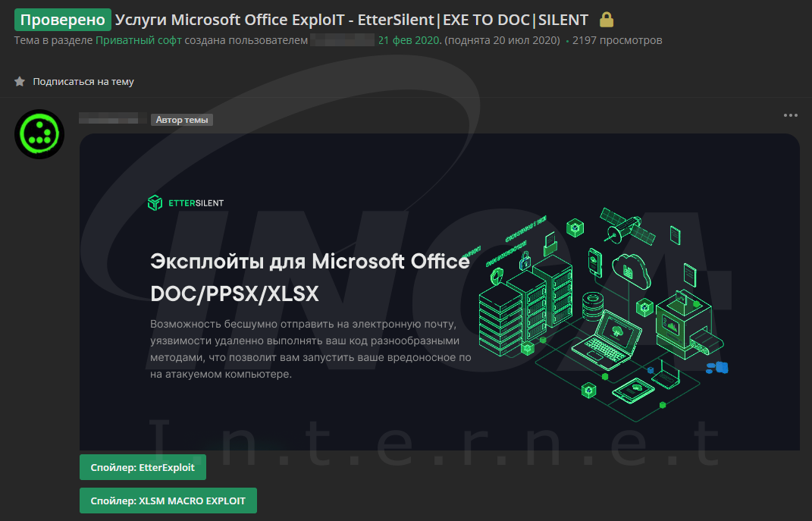This screenshot has height=521, width=812.
Task: Open the three-dot post options menu
Action: click(x=790, y=115)
